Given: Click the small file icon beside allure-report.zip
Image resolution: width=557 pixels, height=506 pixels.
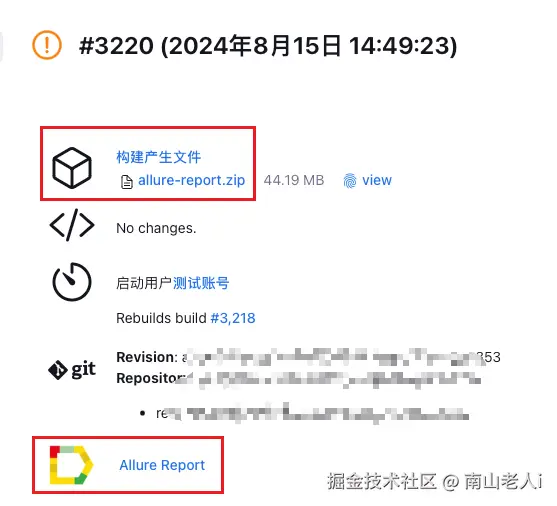Looking at the screenshot, I should [x=127, y=182].
